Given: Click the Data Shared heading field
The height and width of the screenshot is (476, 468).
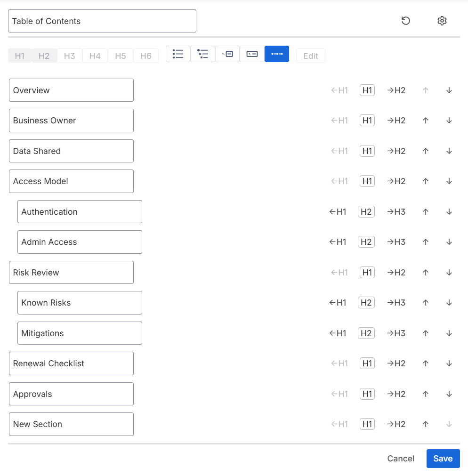Looking at the screenshot, I should 71,151.
